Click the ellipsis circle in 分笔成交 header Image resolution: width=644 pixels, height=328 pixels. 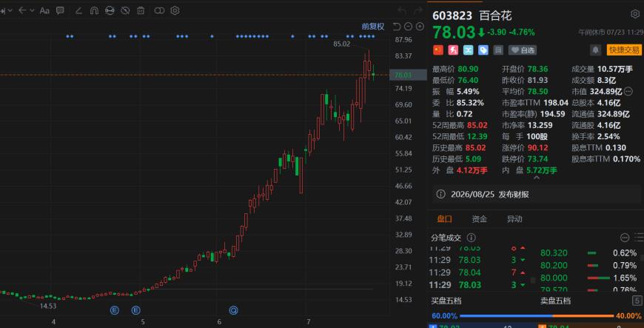[x=624, y=238]
